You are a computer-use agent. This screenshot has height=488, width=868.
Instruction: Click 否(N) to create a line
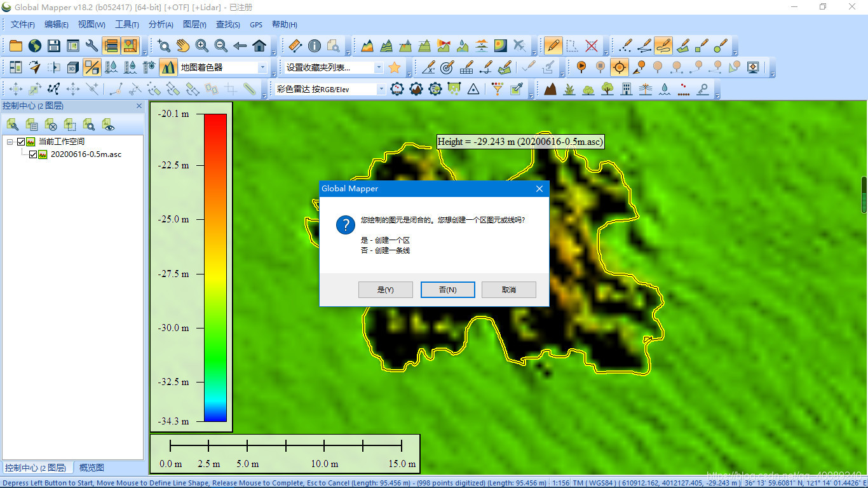tap(448, 290)
